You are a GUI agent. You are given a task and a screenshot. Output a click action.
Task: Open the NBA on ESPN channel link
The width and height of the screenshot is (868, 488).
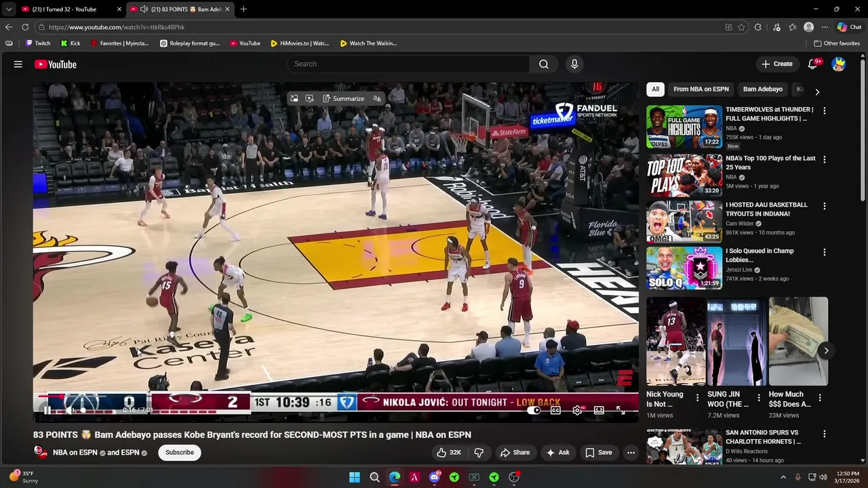click(x=76, y=452)
